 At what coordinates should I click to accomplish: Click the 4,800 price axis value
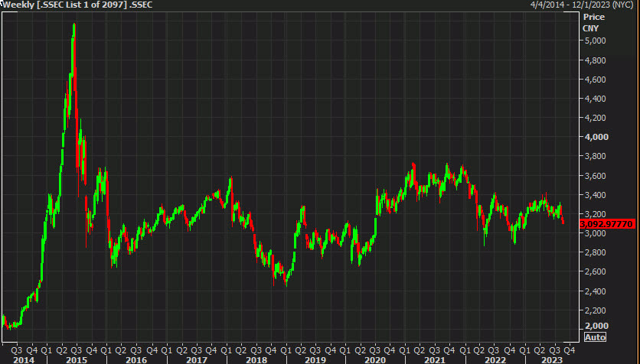point(595,60)
